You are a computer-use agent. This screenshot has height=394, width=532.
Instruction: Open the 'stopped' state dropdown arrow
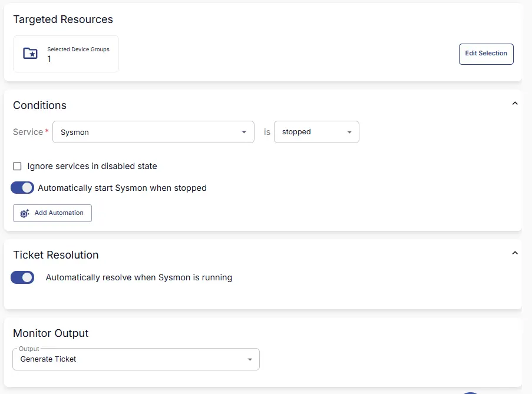point(349,132)
